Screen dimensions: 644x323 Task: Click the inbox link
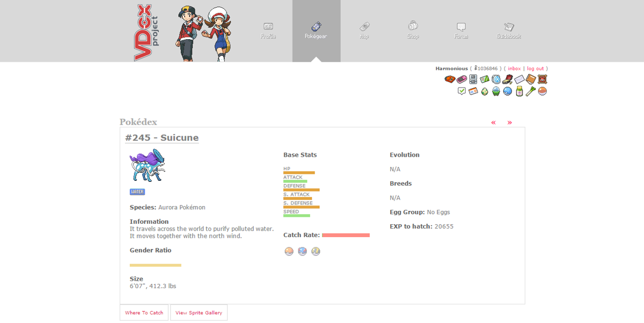(514, 69)
